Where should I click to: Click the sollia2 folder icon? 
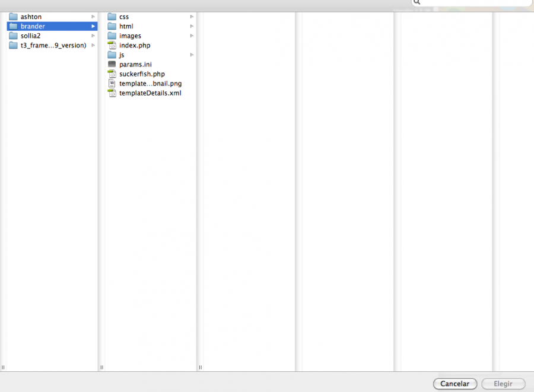click(x=13, y=36)
